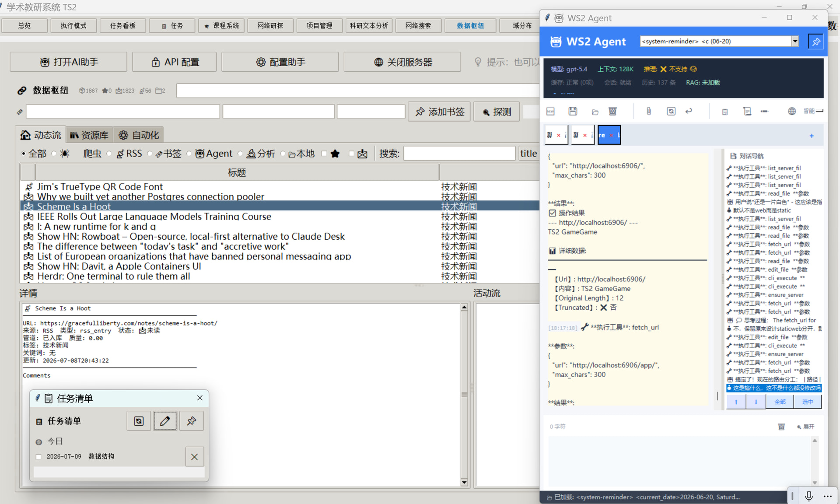
Task: Open the 项目管理 top menu tab
Action: pyautogui.click(x=319, y=25)
